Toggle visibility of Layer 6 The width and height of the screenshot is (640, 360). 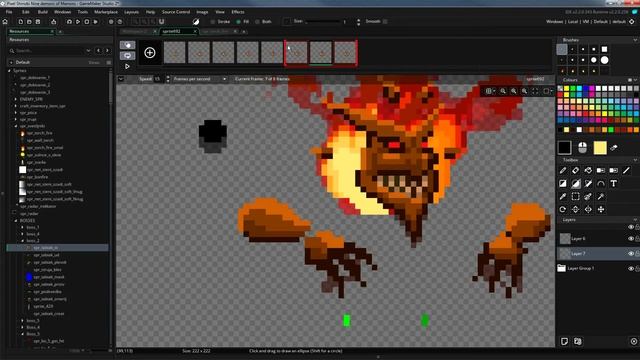(x=631, y=239)
